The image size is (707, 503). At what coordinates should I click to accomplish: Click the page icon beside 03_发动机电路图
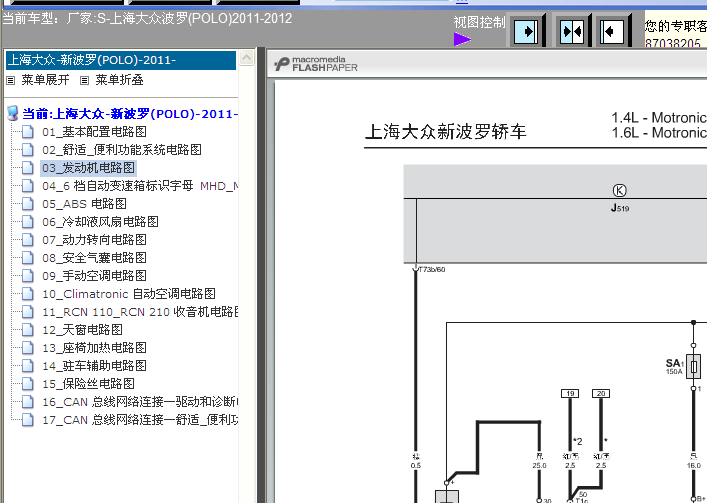click(28, 168)
